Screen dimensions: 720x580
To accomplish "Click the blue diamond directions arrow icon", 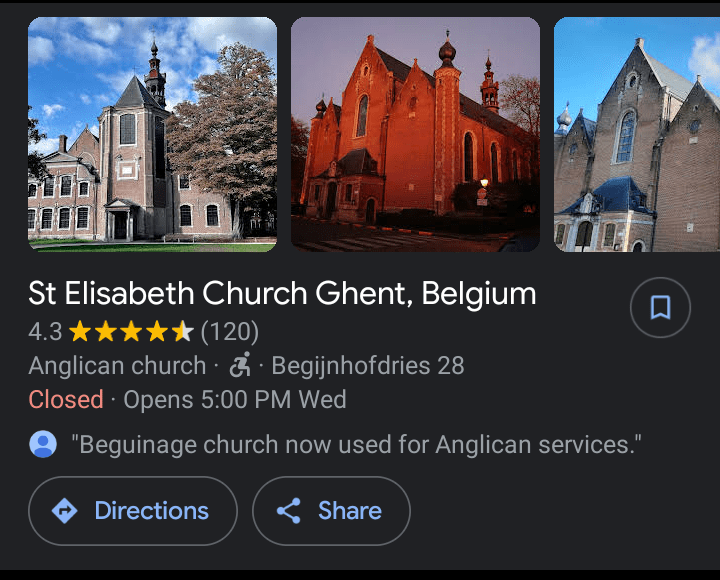I will click(65, 511).
